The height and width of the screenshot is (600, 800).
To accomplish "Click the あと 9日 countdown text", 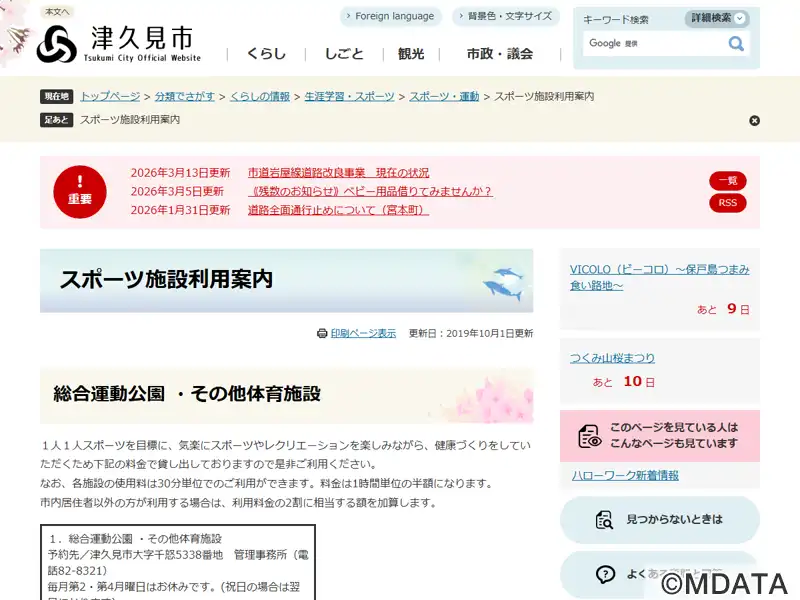I will (723, 309).
